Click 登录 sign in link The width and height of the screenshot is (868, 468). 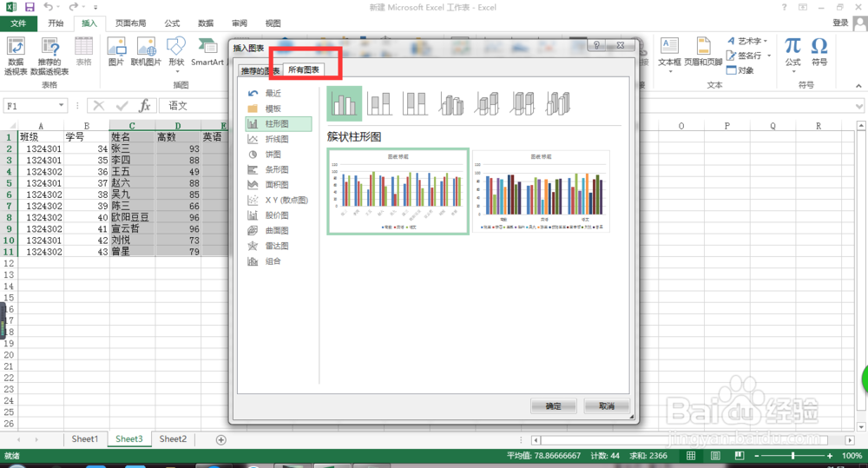[x=840, y=23]
